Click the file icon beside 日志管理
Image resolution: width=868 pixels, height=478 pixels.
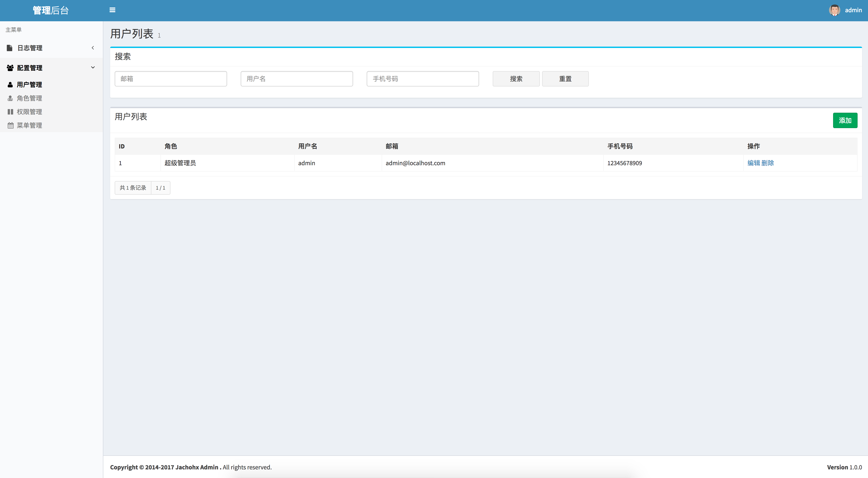(10, 48)
